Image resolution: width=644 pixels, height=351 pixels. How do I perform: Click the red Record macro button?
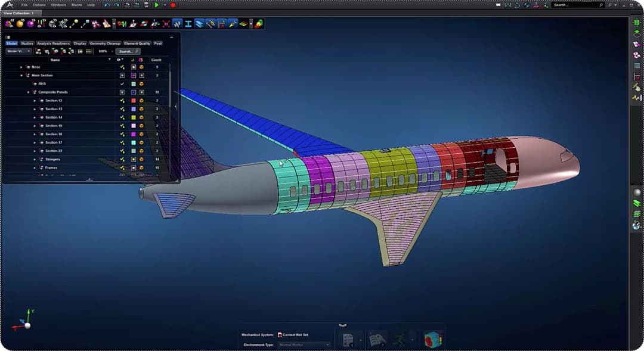coord(173,5)
